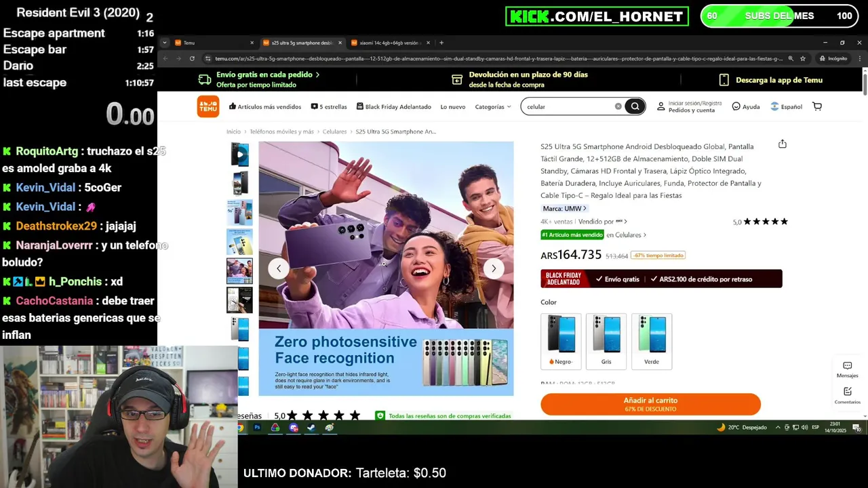Open Mensajes side icon
This screenshot has width=868, height=488.
click(x=847, y=369)
